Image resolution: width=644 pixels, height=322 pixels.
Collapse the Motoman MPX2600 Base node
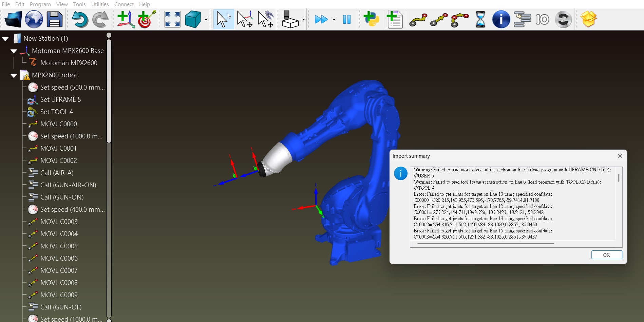click(x=14, y=51)
